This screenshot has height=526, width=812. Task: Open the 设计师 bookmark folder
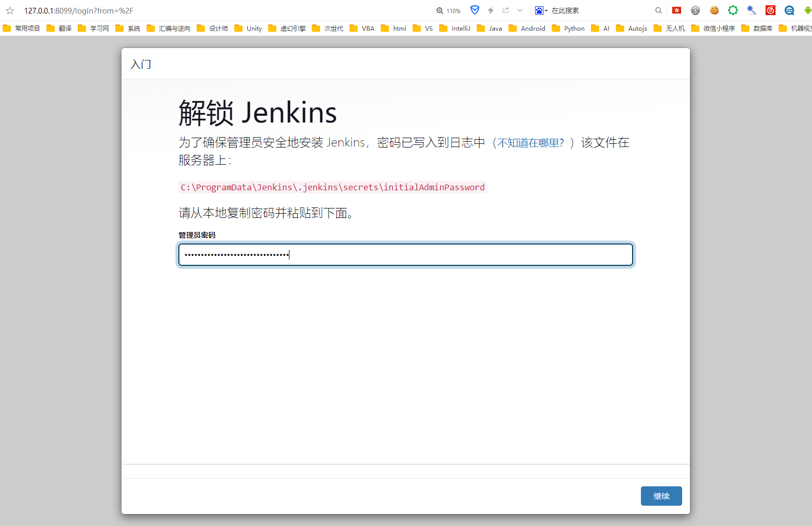[212, 28]
